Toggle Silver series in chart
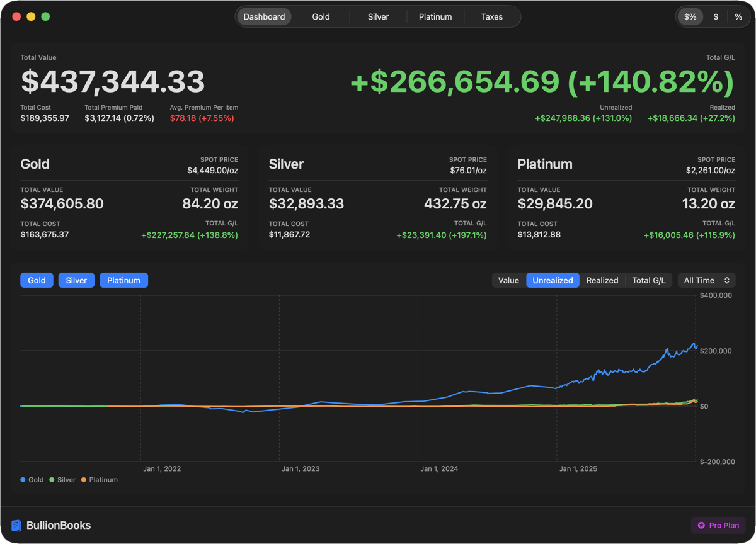756x544 pixels. (x=76, y=280)
